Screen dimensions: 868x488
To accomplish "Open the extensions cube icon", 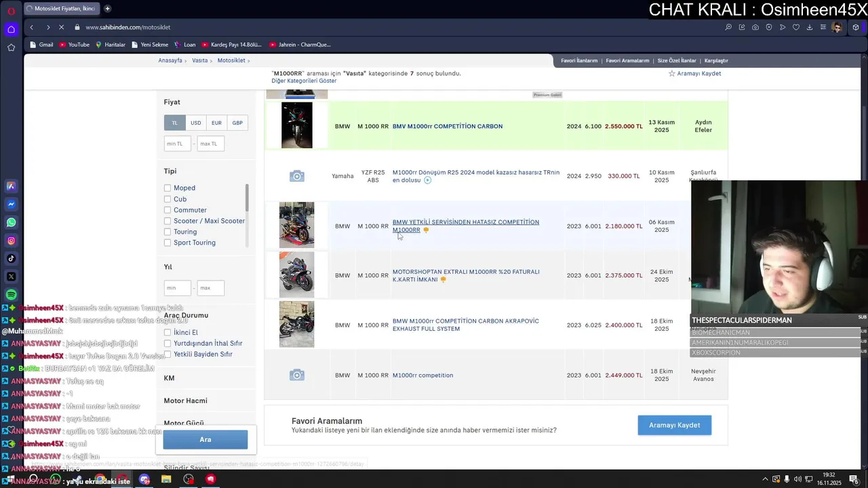I will (x=856, y=27).
